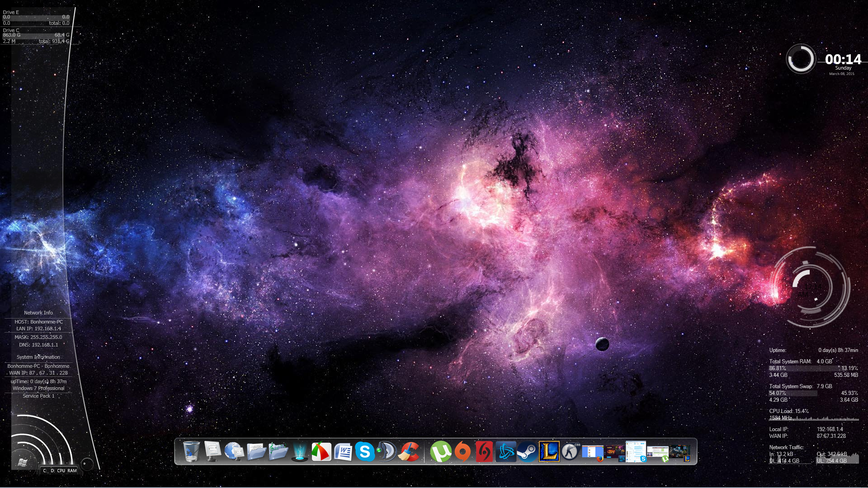Click the RAM label under arc meters
This screenshot has width=868, height=488.
pos(72,471)
